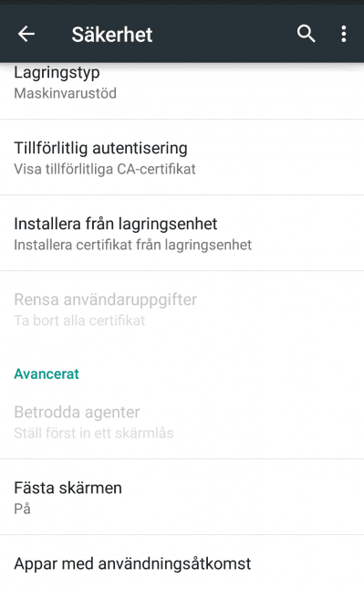Open the Fästa skärmen setting
The width and height of the screenshot is (364, 589).
tap(182, 497)
